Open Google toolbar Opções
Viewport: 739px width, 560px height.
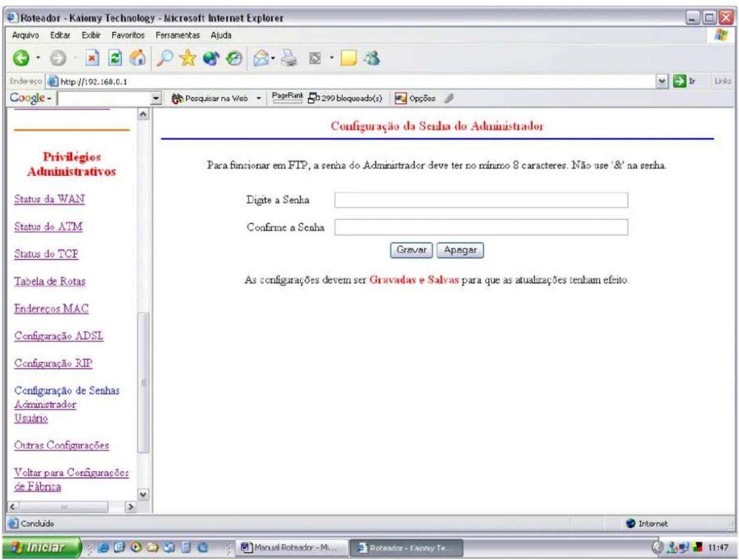414,98
